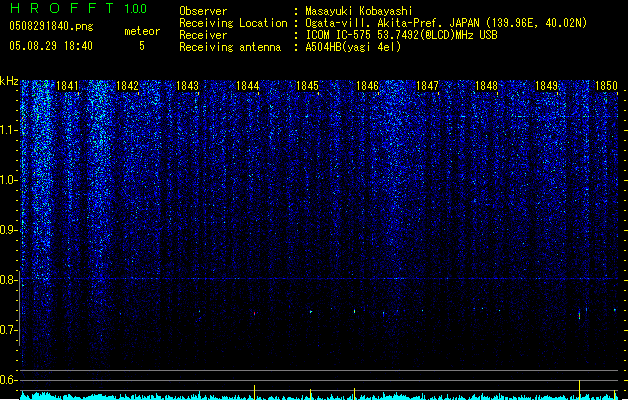Click the 'Receiving antenna' label
The width and height of the screenshot is (629, 400).
click(x=230, y=47)
